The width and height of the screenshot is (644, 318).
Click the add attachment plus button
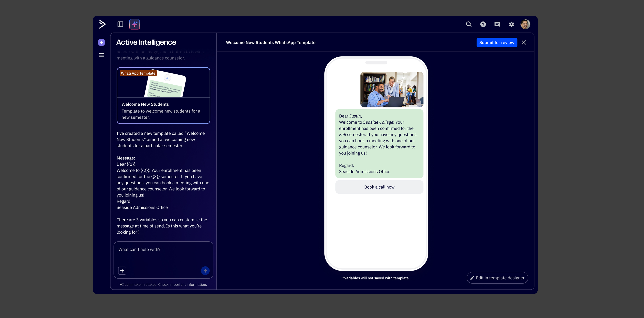click(122, 270)
